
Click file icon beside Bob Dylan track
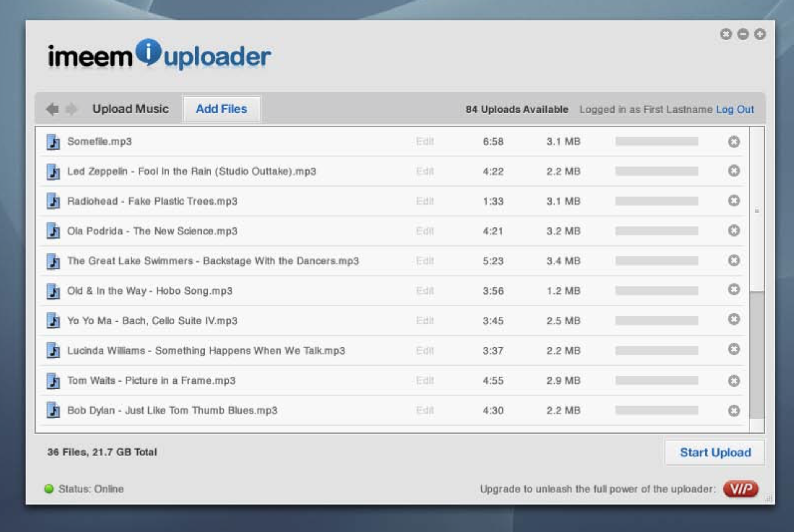(x=53, y=410)
